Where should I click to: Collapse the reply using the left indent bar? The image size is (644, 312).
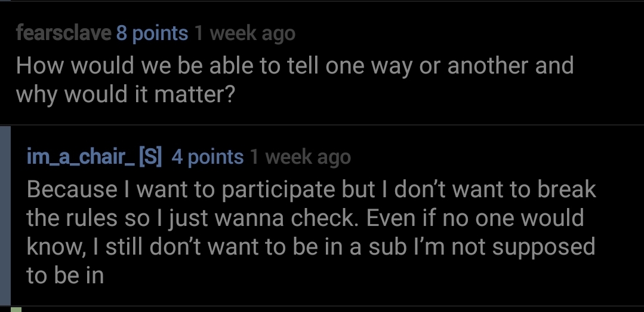[5, 215]
